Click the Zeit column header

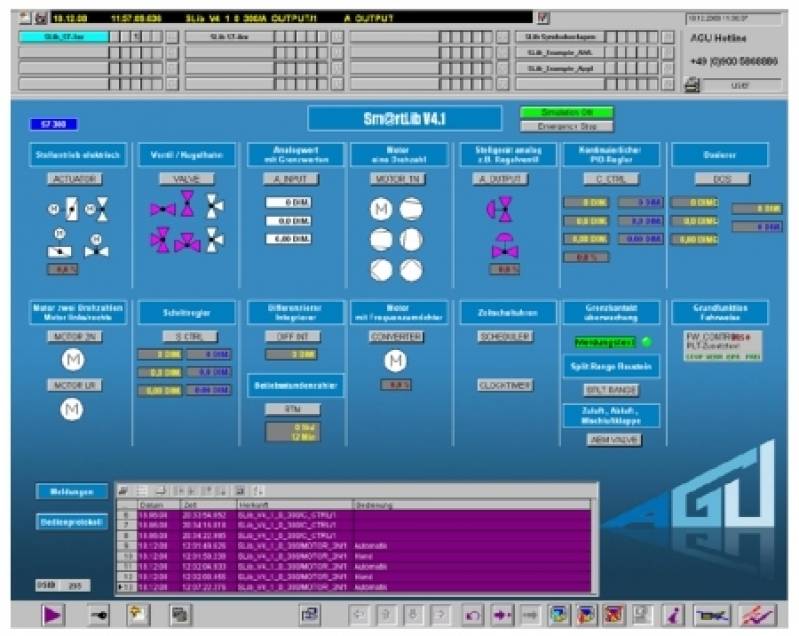[x=208, y=505]
